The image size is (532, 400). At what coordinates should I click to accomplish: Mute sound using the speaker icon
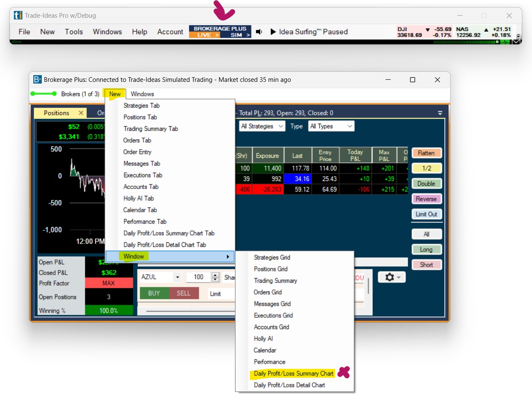tap(259, 32)
